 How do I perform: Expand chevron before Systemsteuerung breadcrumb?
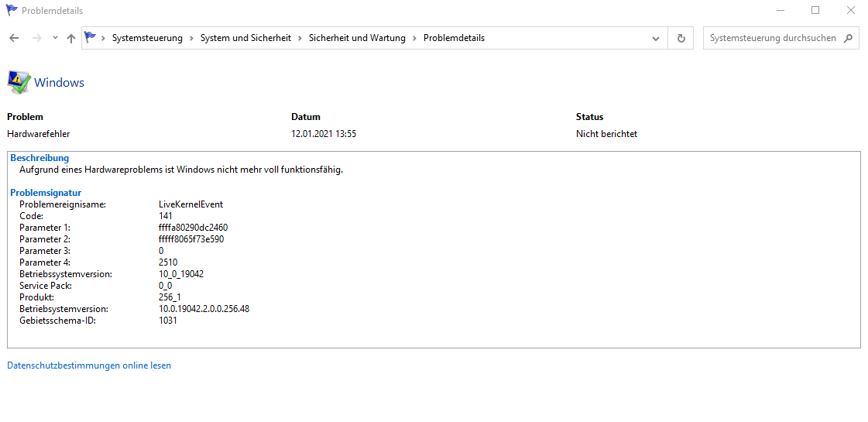[x=104, y=38]
